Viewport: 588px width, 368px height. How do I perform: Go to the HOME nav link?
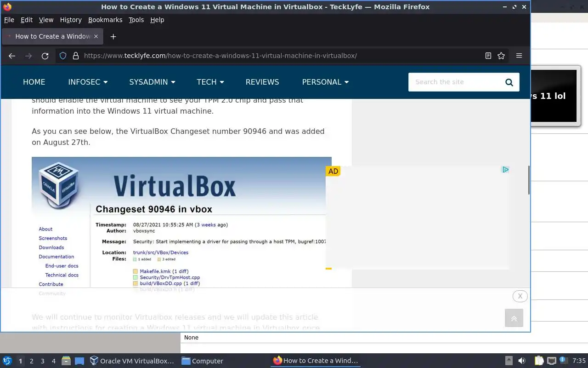point(34,82)
